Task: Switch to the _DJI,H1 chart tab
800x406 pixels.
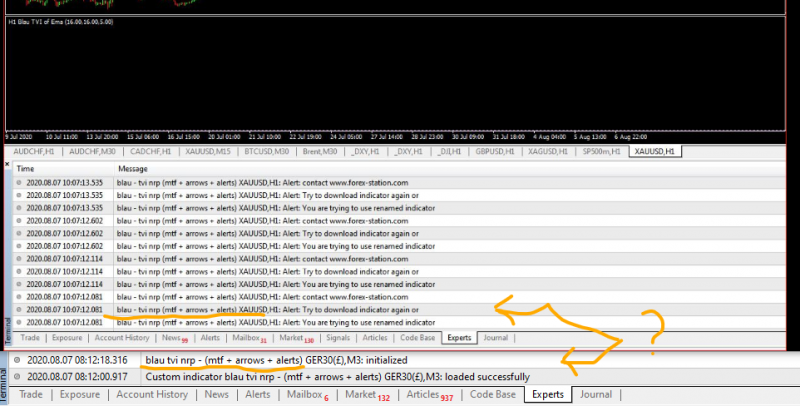Action: pyautogui.click(x=449, y=151)
